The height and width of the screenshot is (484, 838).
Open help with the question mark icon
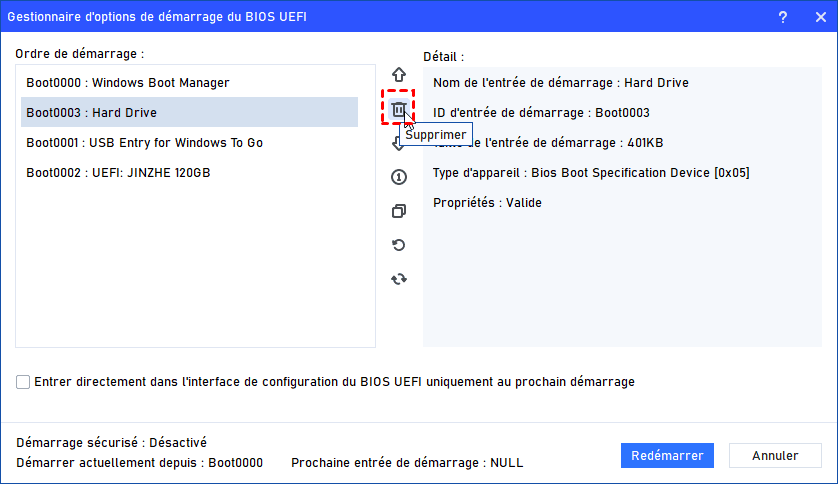pos(782,16)
